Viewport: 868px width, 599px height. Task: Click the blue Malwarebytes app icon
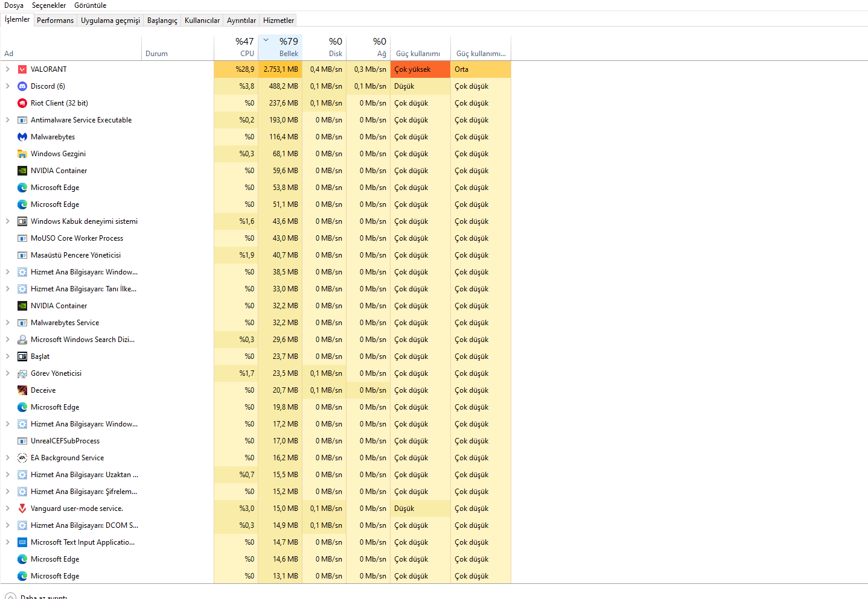coord(22,137)
